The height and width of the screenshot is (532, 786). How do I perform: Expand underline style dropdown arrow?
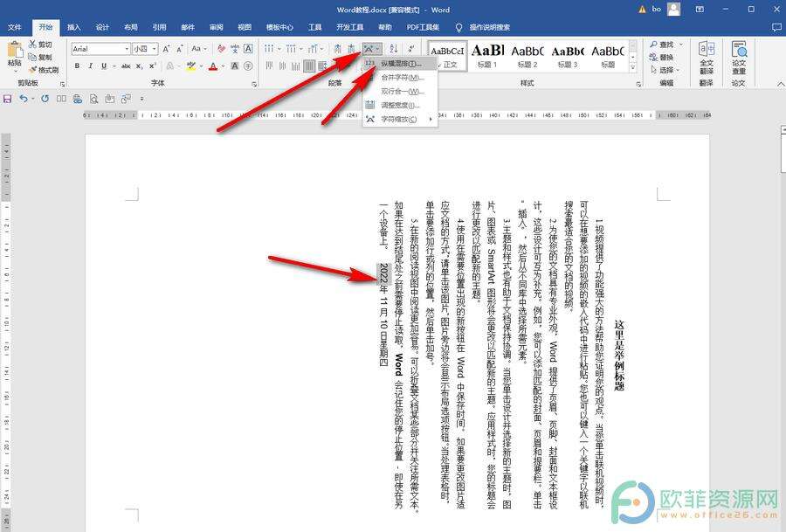(x=114, y=66)
